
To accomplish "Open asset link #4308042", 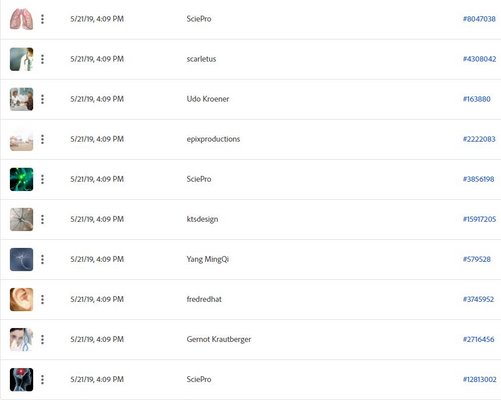I will click(x=479, y=59).
